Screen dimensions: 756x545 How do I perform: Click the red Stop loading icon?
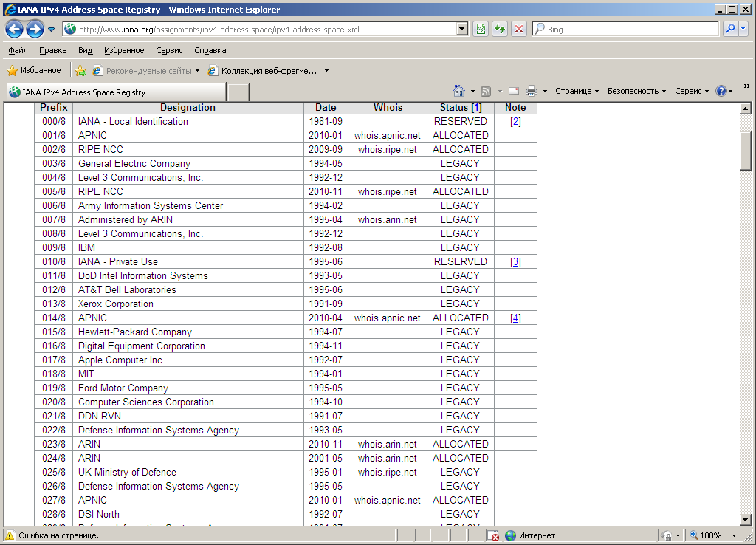[x=519, y=30]
